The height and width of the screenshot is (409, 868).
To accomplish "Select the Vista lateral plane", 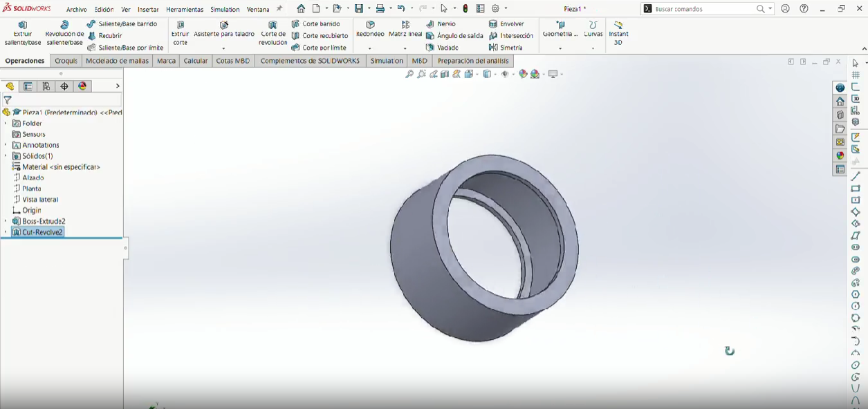I will 35,200.
